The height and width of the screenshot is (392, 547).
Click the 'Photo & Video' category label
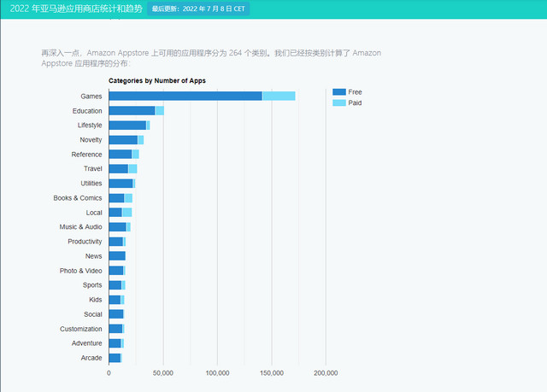click(x=80, y=271)
